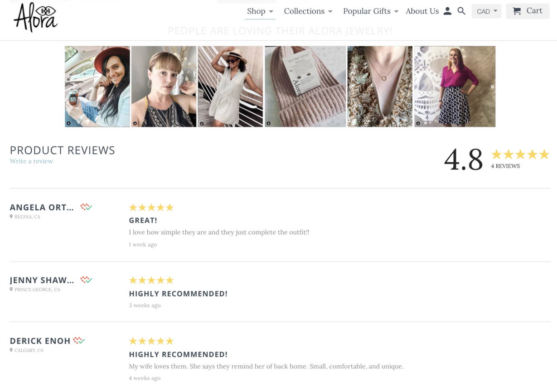This screenshot has width=557, height=392.
Task: Open photo of woman in magenta top
Action: (x=455, y=86)
